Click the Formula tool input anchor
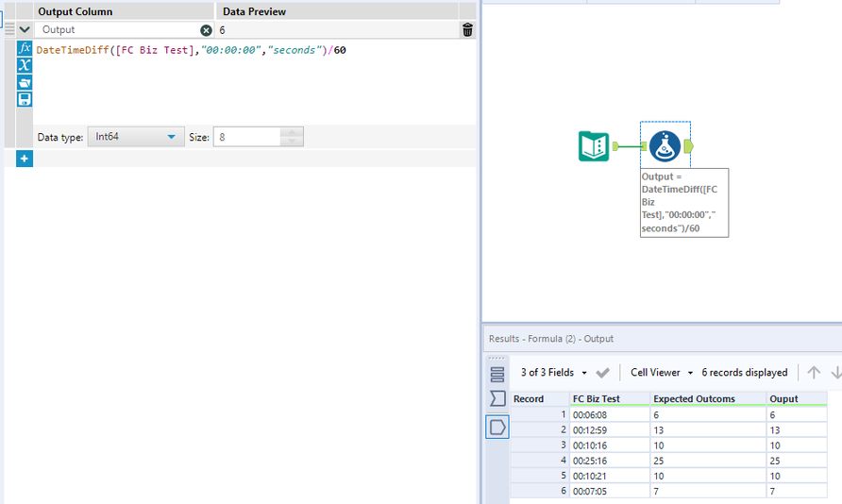 (x=644, y=146)
